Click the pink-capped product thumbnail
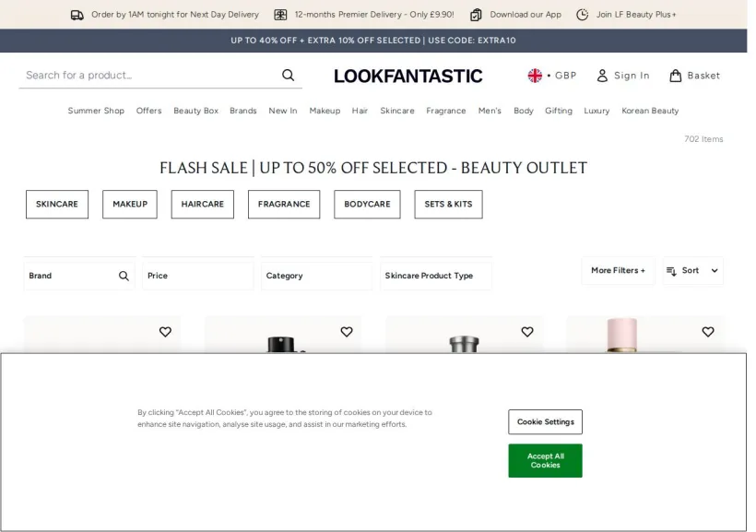 [645, 335]
